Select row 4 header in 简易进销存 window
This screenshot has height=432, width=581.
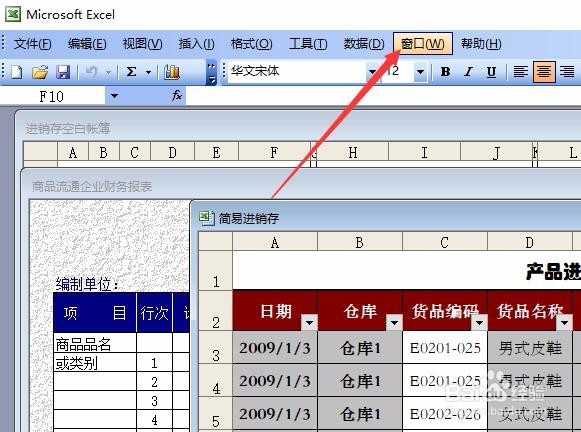[x=216, y=381]
